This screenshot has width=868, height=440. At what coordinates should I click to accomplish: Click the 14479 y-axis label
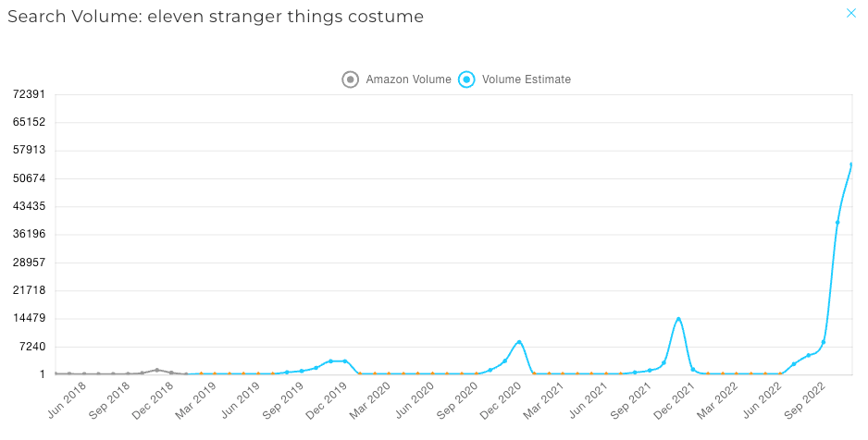click(x=29, y=318)
